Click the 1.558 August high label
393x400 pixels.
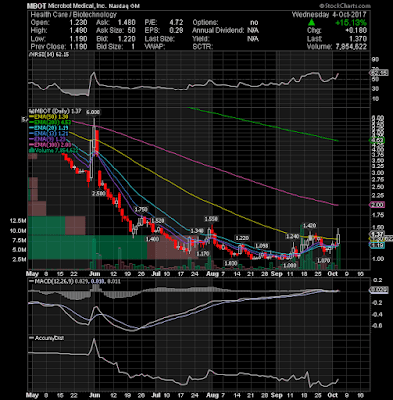[211, 219]
